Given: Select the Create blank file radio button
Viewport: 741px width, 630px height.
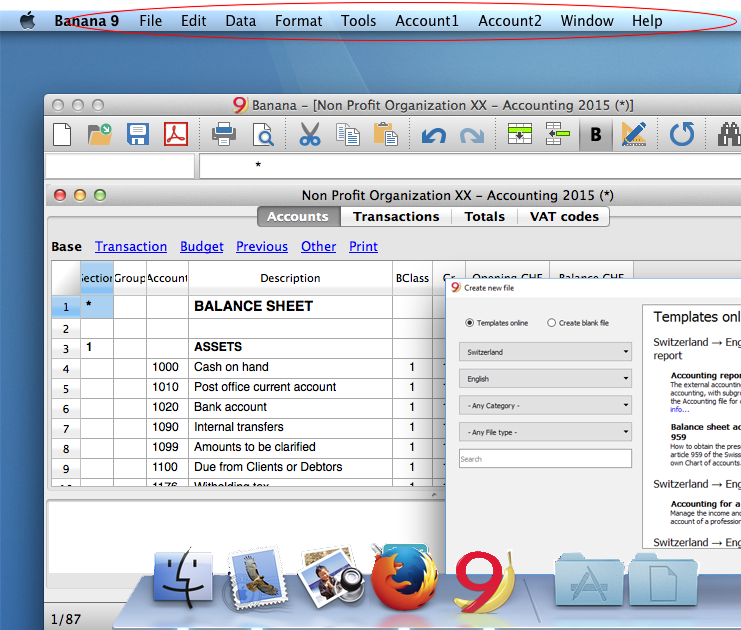Looking at the screenshot, I should tap(551, 323).
